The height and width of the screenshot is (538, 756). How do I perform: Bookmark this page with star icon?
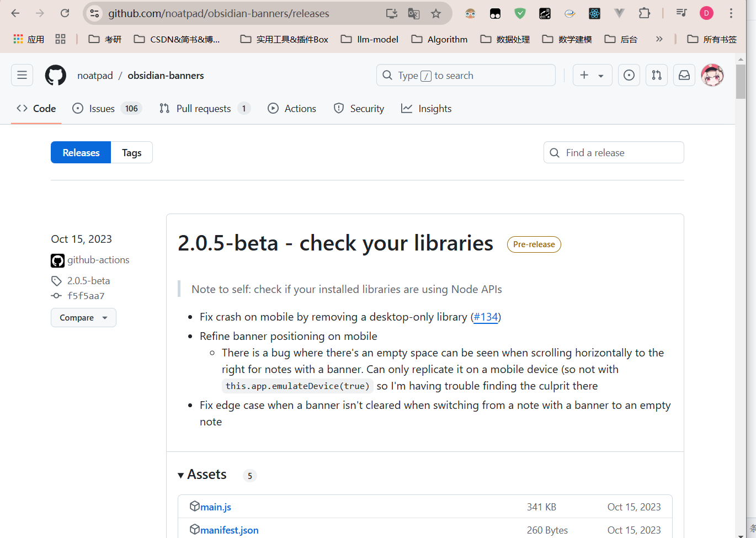(x=436, y=13)
